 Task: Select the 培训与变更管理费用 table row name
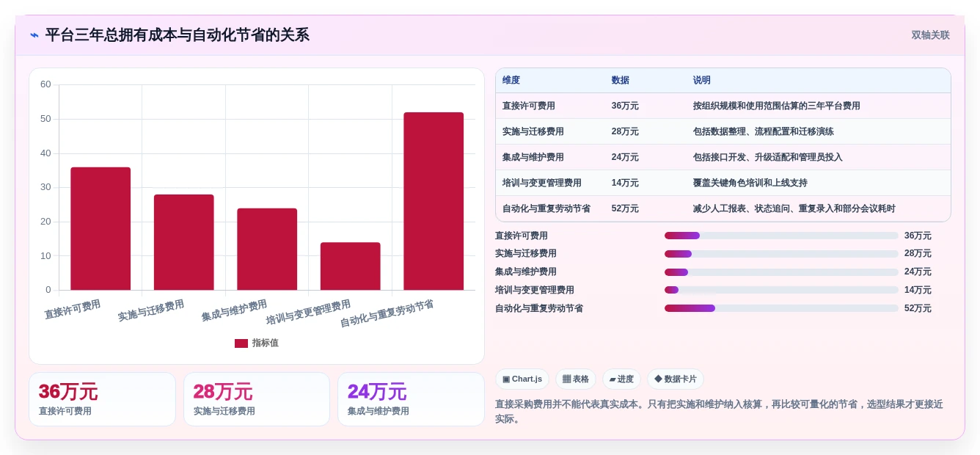(541, 183)
